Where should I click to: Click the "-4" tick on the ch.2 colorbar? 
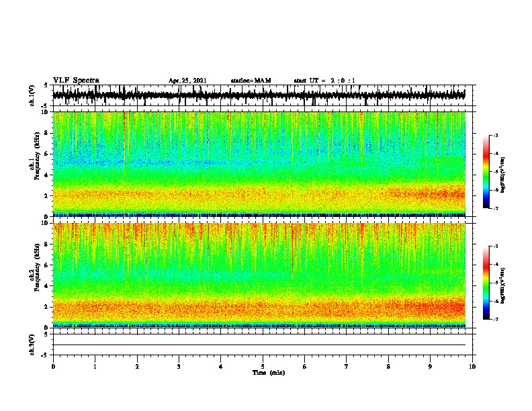tap(495, 264)
